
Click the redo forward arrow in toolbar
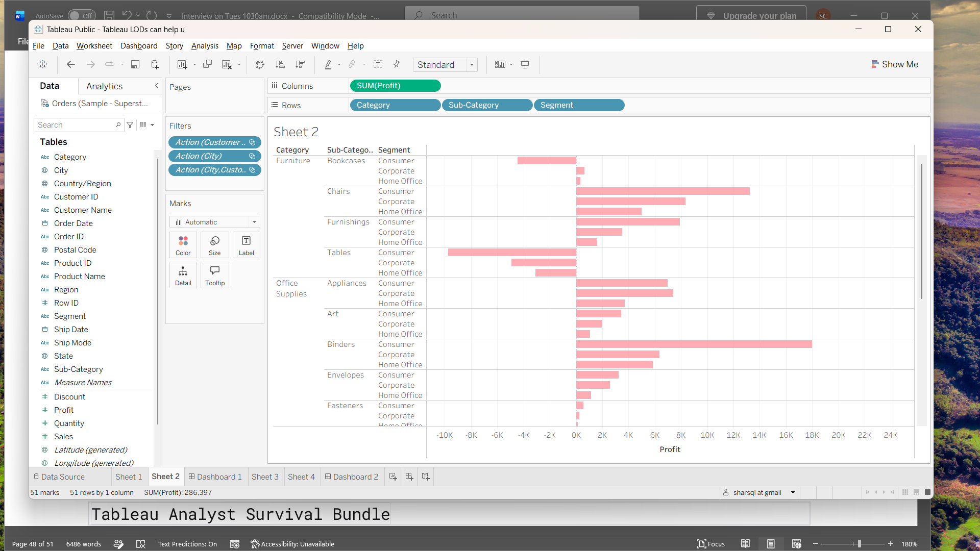tap(91, 64)
